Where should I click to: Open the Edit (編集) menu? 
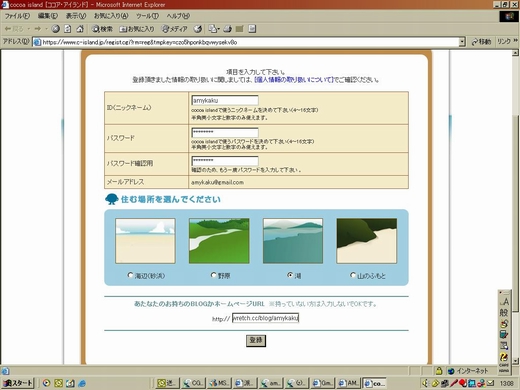[x=47, y=16]
